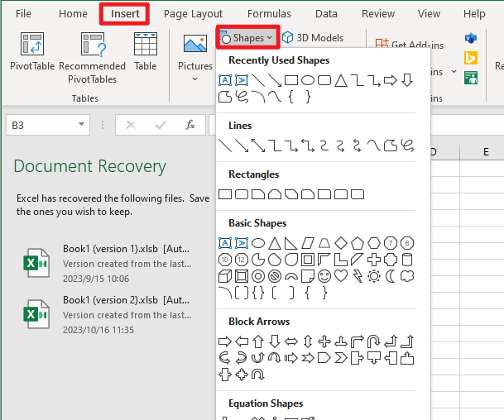504x420 pixels.
Task: Expand the add-ins dropdown chevron
Action: tap(454, 72)
